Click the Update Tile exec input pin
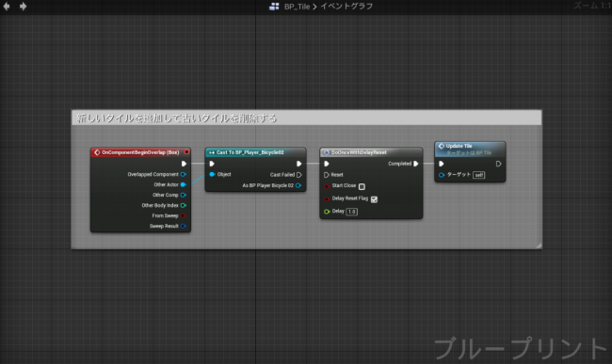Image resolution: width=612 pixels, height=364 pixels. pyautogui.click(x=442, y=164)
